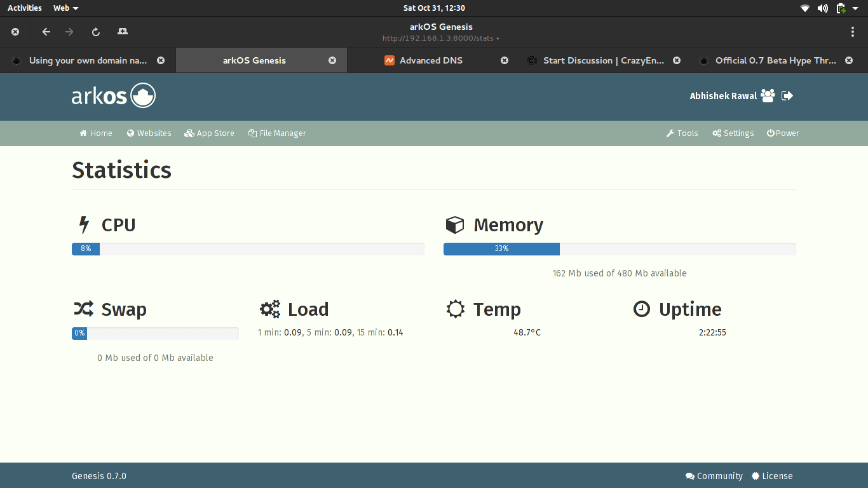This screenshot has height=488, width=868.
Task: Click the battery icon in top bar
Action: (841, 8)
